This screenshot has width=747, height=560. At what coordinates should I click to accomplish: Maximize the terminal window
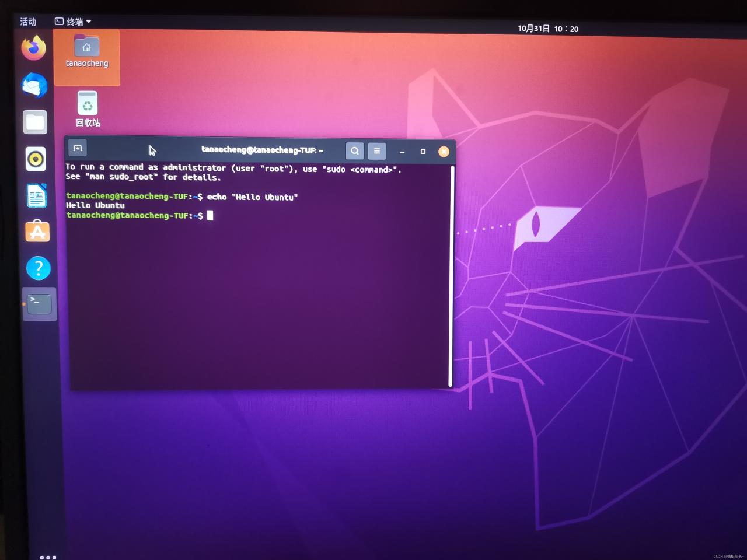(423, 152)
